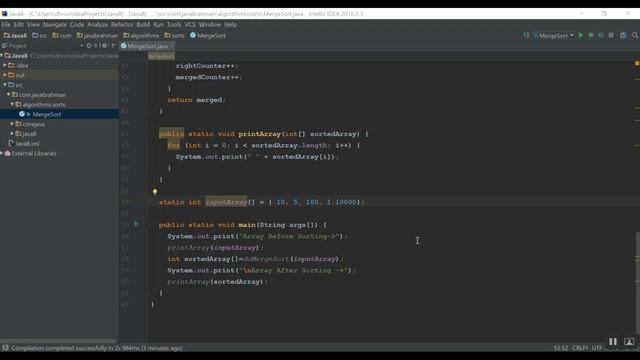Click the stop process square icon
The image size is (640, 360).
(x=611, y=36)
